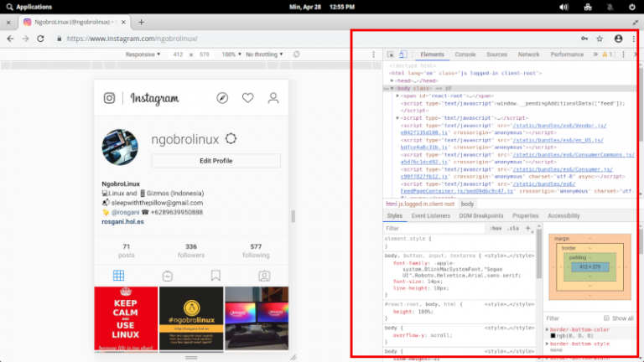Enable the Show all checkbox

606,318
